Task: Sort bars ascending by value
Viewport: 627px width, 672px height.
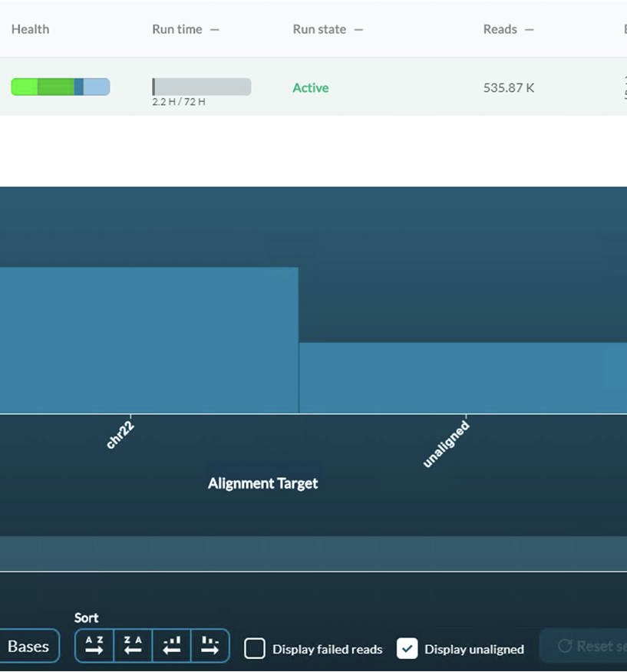Action: pyautogui.click(x=172, y=645)
